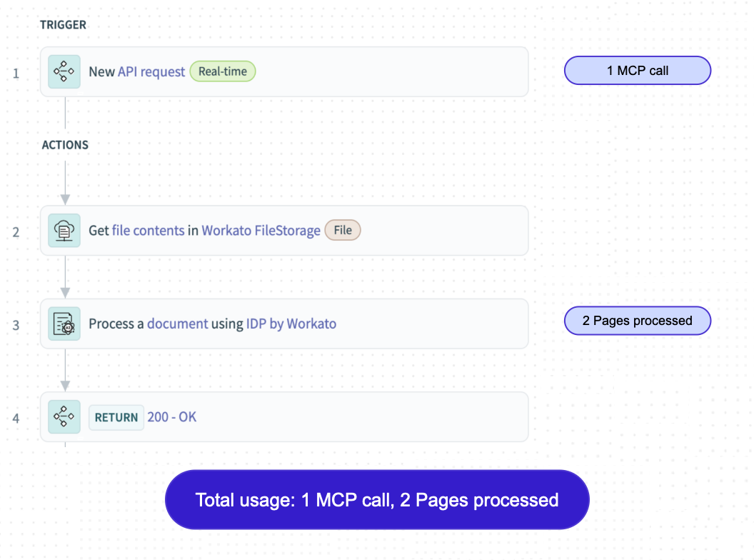Select the RETURN step connector icon
The height and width of the screenshot is (560, 754).
click(64, 417)
